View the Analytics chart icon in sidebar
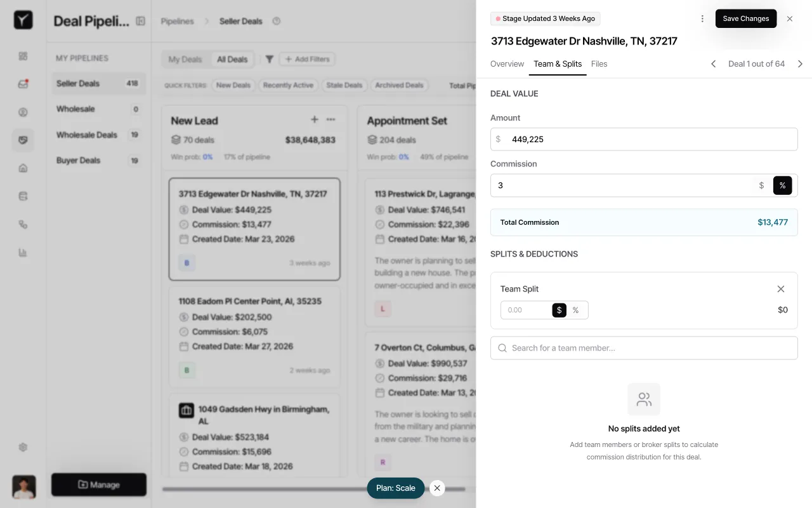 [23, 252]
